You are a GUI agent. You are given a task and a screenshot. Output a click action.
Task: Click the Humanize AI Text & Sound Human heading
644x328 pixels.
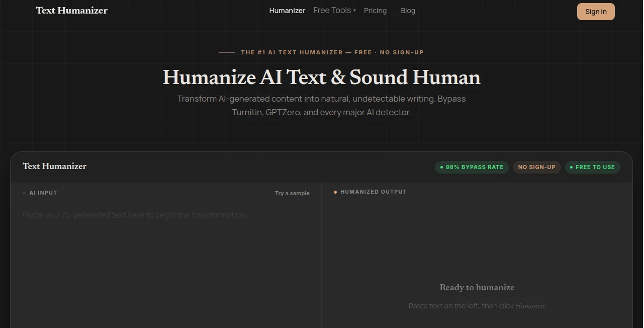(322, 77)
